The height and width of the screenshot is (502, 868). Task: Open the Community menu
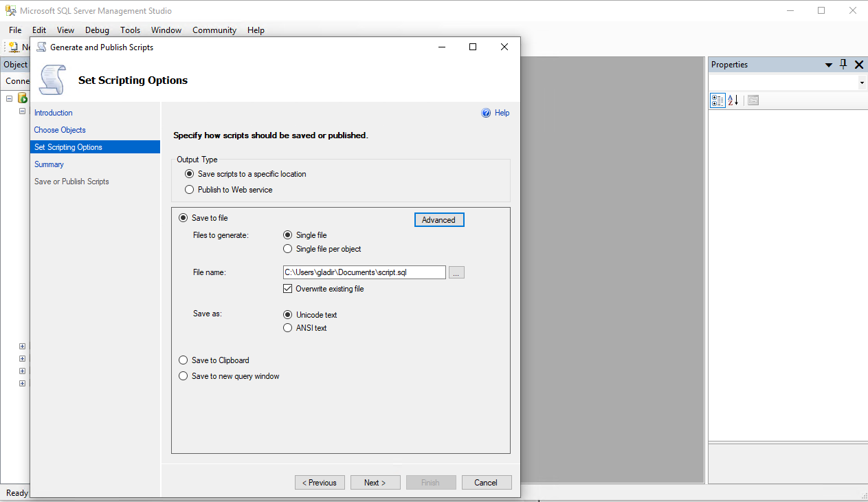tap(214, 30)
